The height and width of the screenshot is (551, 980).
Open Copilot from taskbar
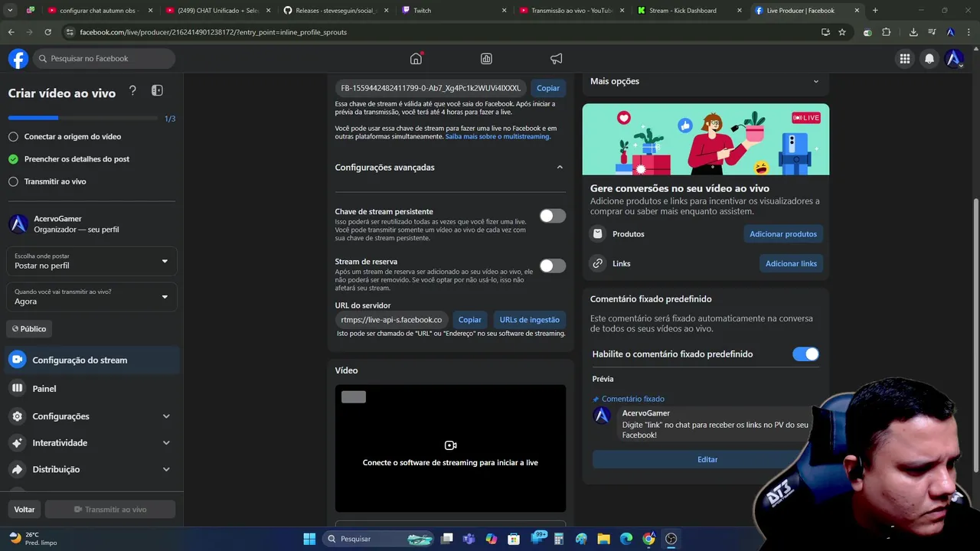click(x=492, y=539)
